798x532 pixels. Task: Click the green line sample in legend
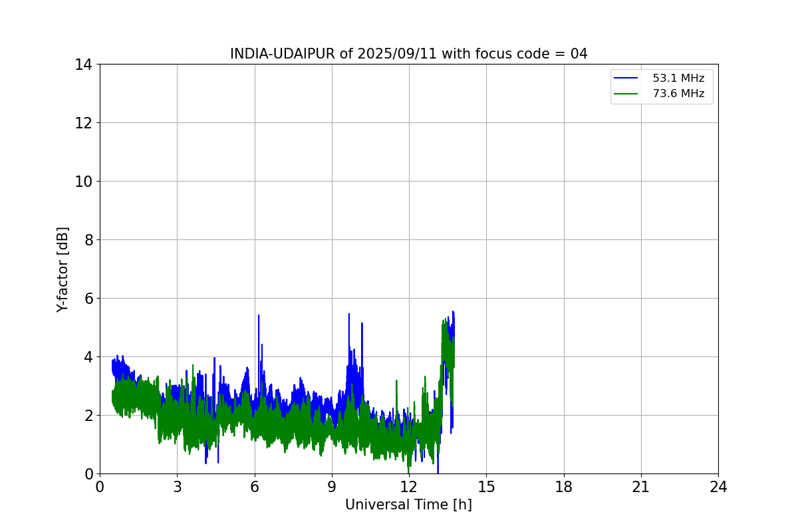click(x=627, y=94)
